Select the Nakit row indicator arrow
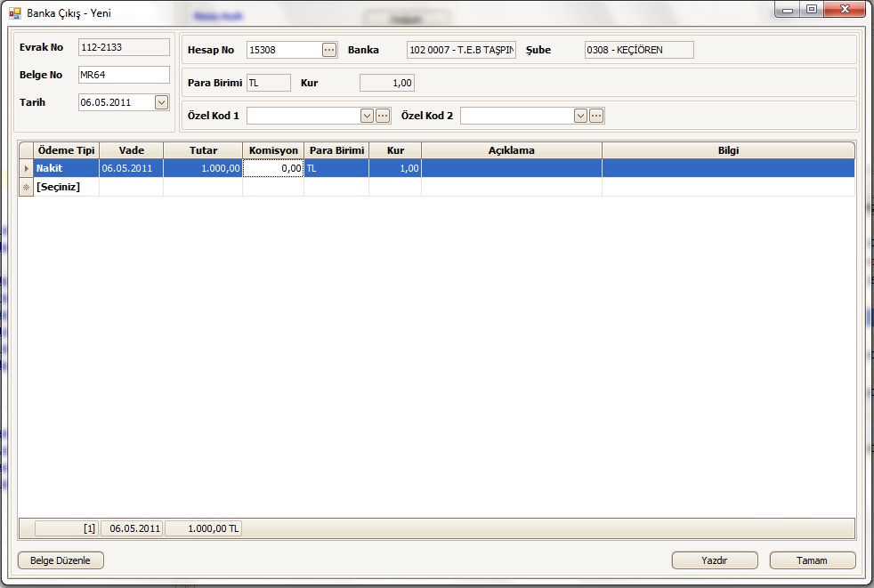Viewport: 874px width, 588px height. click(26, 168)
